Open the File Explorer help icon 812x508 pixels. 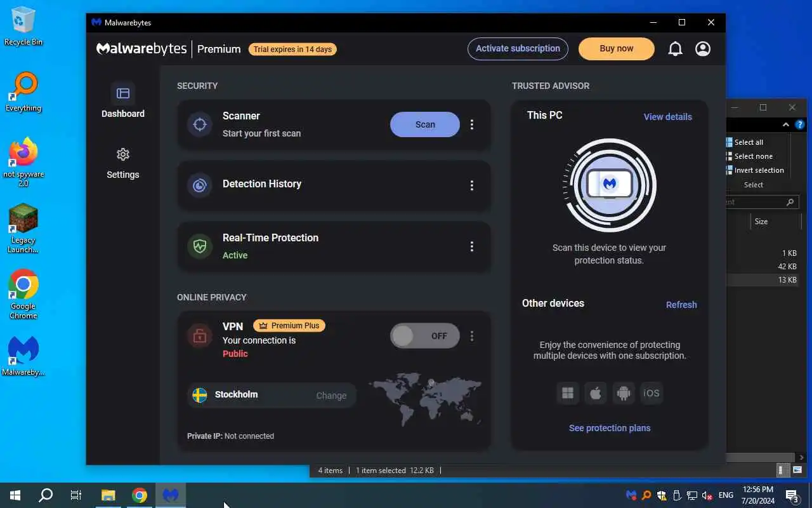pos(800,124)
